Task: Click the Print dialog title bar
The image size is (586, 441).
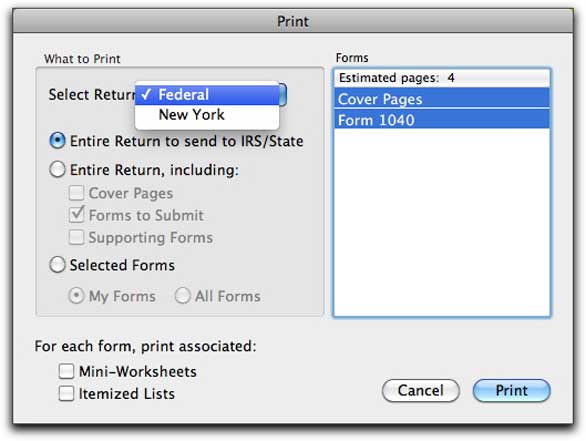Action: pyautogui.click(x=293, y=21)
